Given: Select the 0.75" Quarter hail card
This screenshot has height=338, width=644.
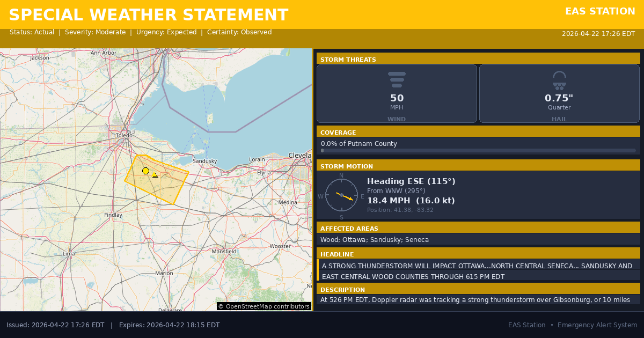Looking at the screenshot, I should [x=559, y=94].
